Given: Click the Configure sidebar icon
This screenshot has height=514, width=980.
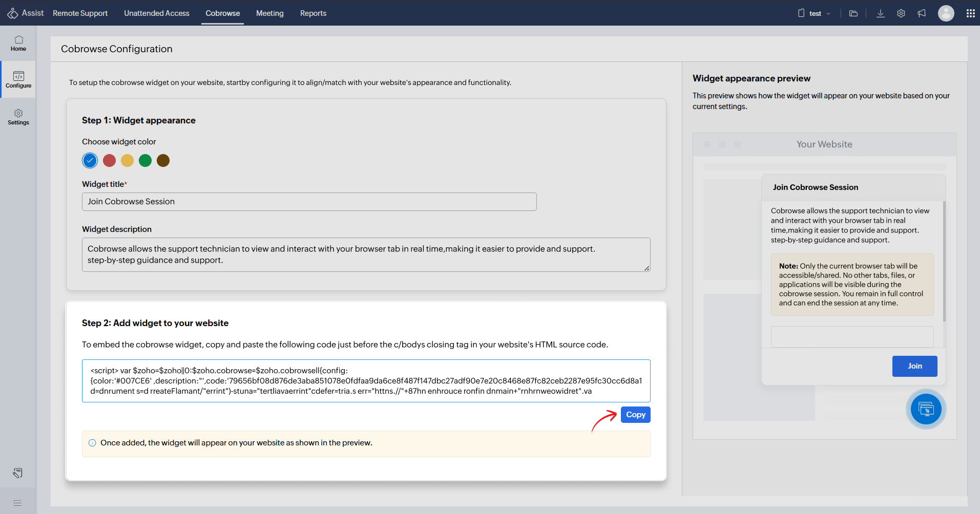Looking at the screenshot, I should (18, 80).
